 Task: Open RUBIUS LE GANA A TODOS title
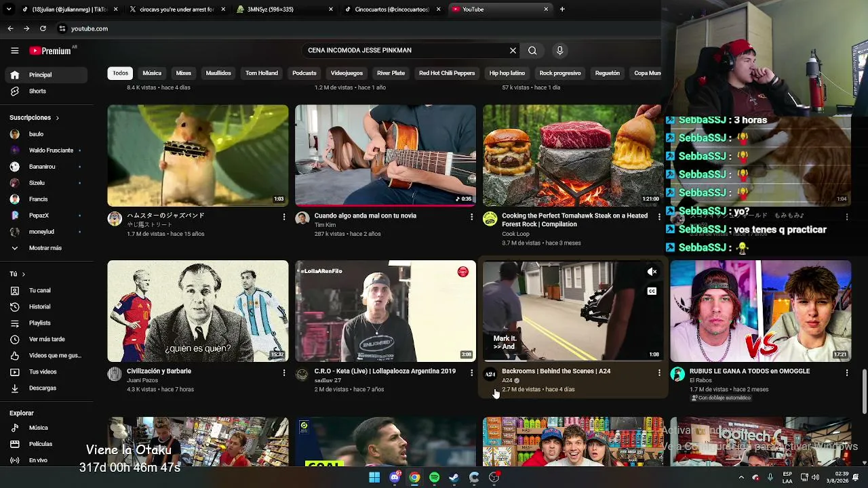pos(749,371)
